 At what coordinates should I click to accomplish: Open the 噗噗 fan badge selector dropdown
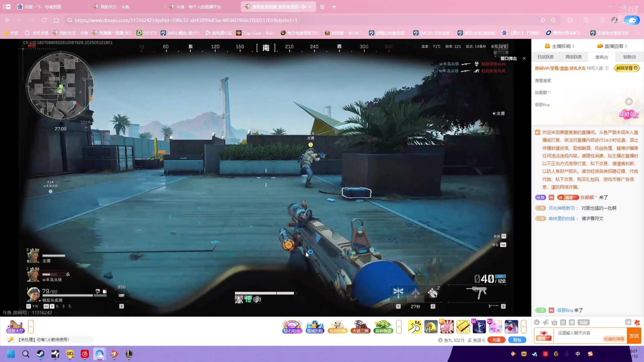pyautogui.click(x=543, y=336)
